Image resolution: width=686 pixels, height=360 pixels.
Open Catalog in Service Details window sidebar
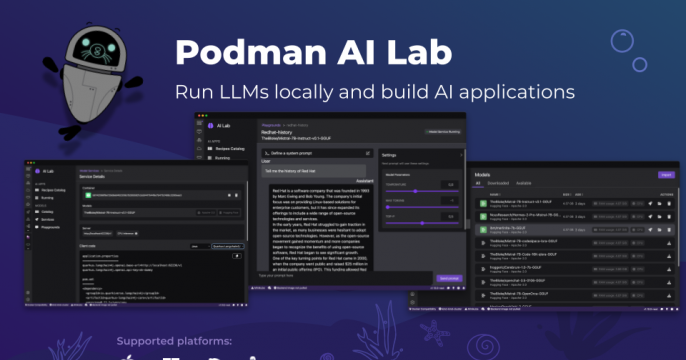click(45, 212)
